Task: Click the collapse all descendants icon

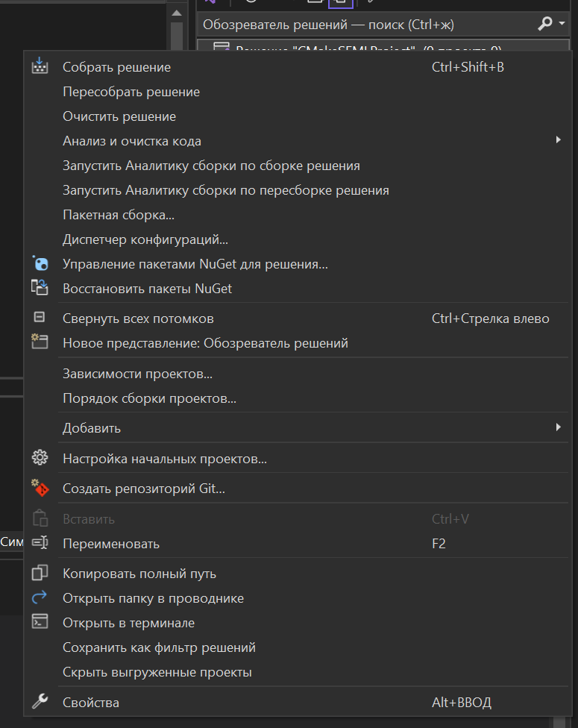Action: point(40,318)
